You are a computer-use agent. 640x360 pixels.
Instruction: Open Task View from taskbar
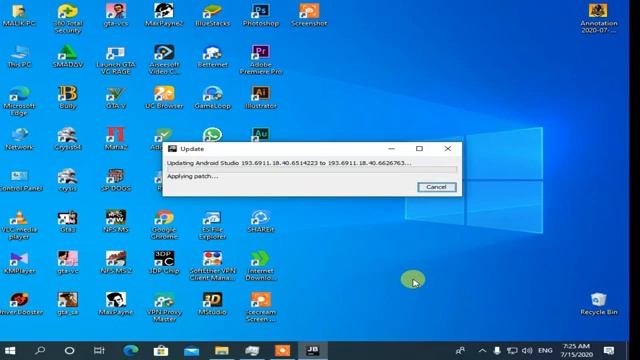pos(99,351)
